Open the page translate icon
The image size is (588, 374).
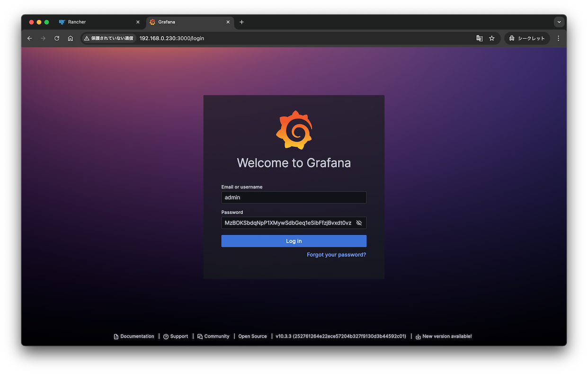(480, 38)
